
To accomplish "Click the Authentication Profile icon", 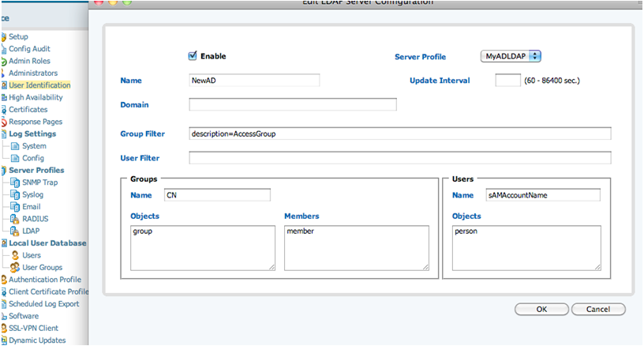I will point(4,280).
